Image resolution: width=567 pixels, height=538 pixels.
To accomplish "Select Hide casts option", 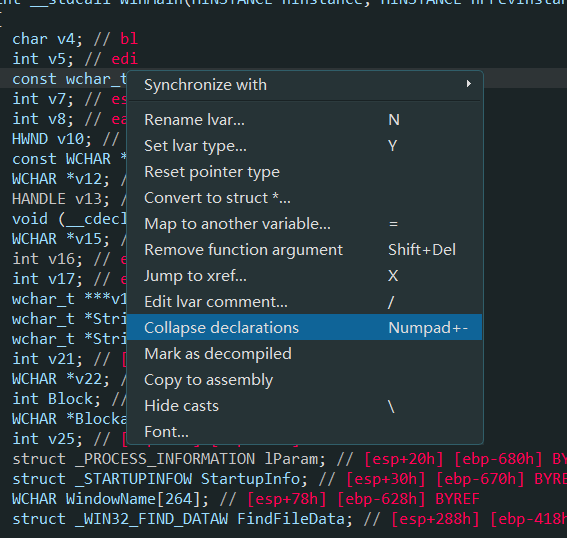I will pos(305,406).
